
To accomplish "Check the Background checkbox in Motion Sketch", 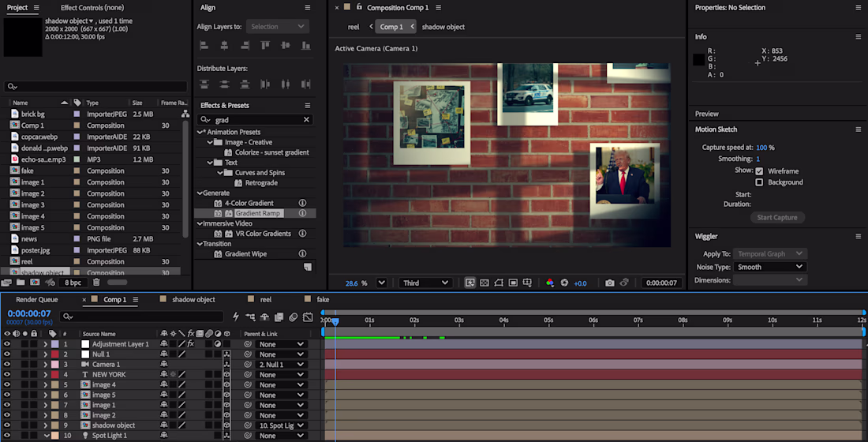I will tap(759, 182).
